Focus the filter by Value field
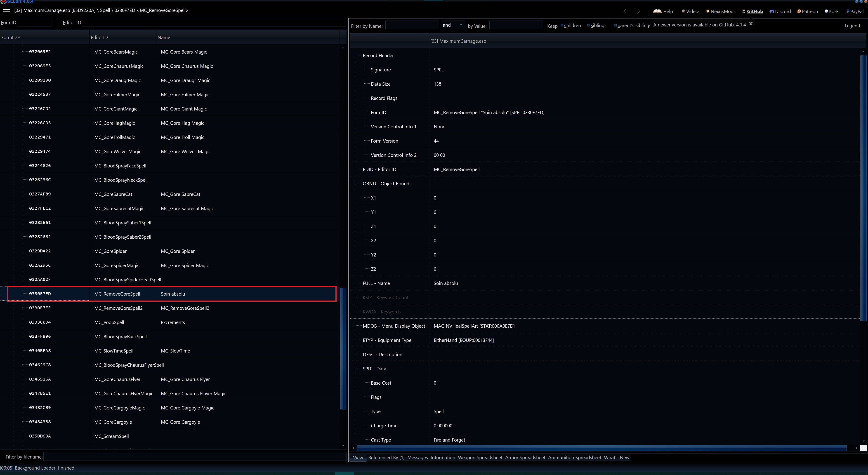The height and width of the screenshot is (475, 868). pos(516,25)
